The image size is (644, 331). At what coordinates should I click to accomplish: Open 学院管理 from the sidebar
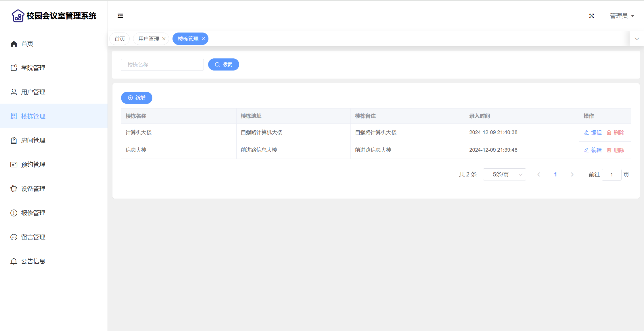[33, 68]
